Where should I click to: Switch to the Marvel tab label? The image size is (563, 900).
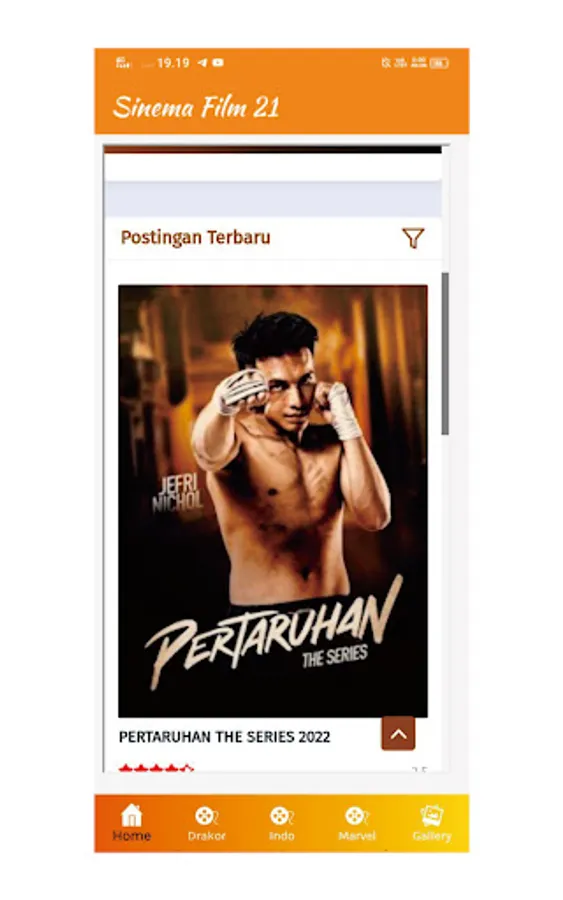pos(356,836)
